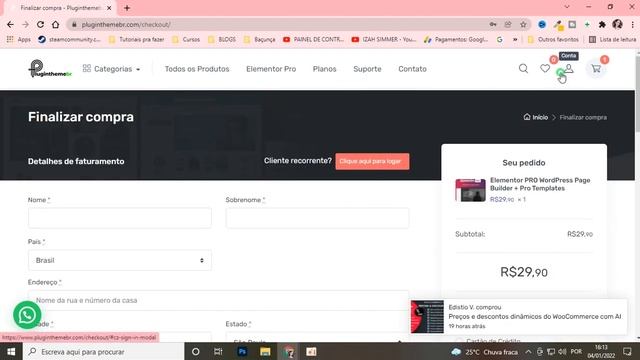Open the PAINEL DE CONTR bookmark
The width and height of the screenshot is (640, 360).
pyautogui.click(x=313, y=40)
